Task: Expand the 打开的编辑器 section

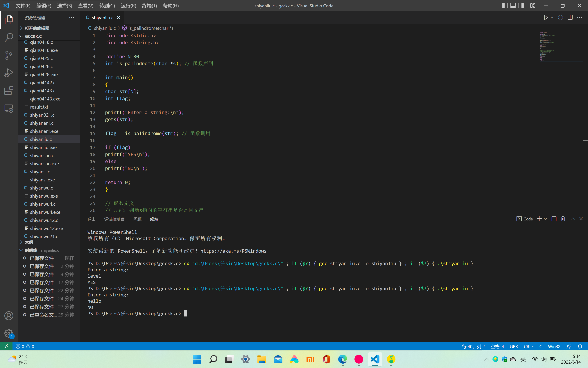Action: coord(49,28)
